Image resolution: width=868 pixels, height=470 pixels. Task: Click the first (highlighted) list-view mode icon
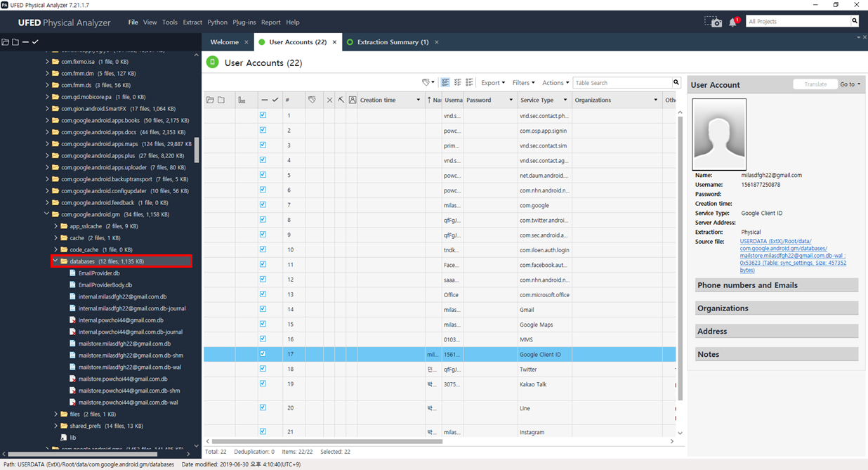tap(445, 83)
